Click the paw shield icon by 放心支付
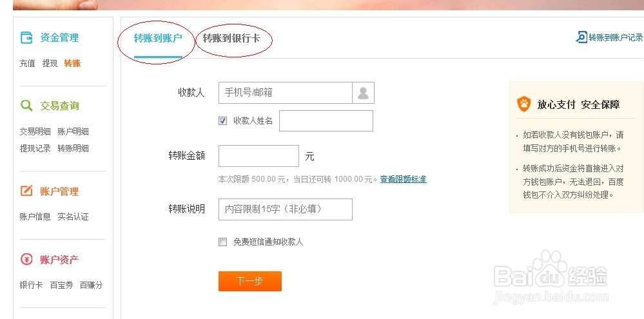Screen dimensions: 644x319 (523, 104)
